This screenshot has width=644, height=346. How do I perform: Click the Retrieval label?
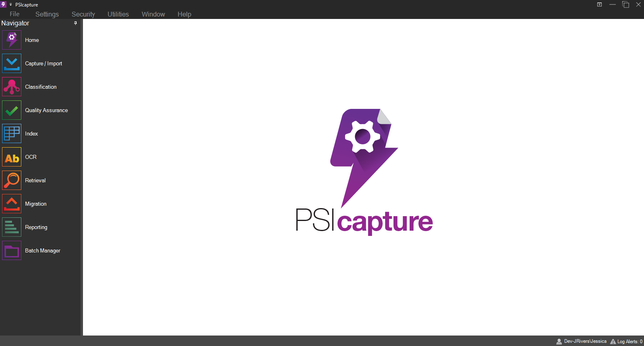35,180
